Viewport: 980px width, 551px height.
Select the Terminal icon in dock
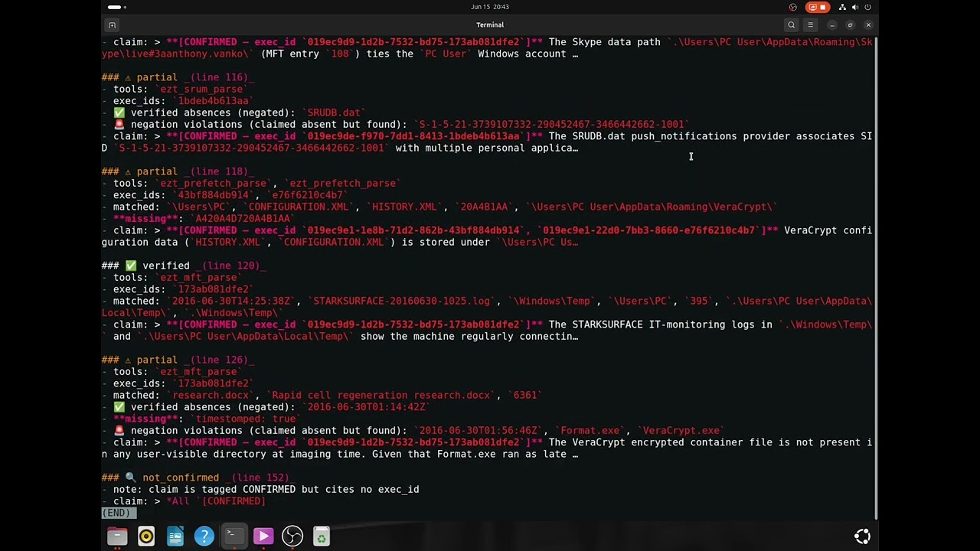click(234, 536)
